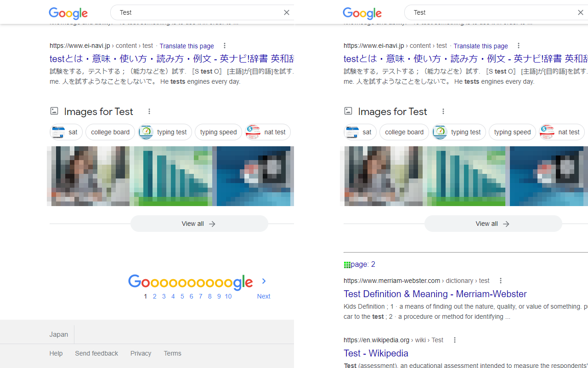Clear the search box in right window
The width and height of the screenshot is (588, 368).
click(581, 12)
